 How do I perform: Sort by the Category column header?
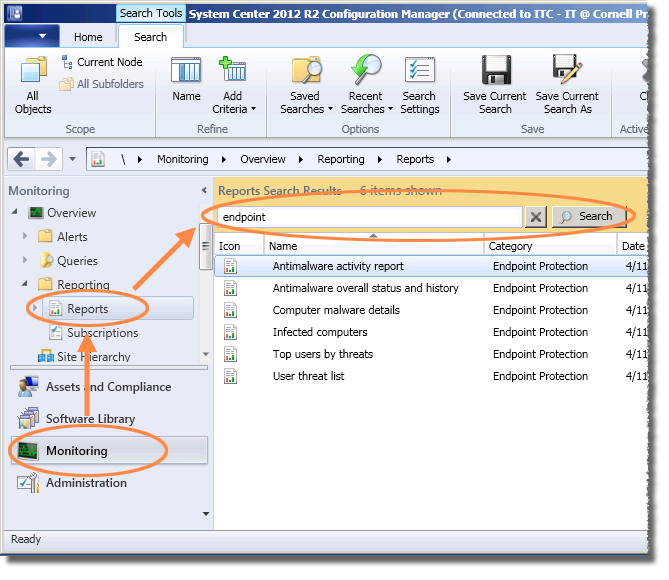[x=551, y=246]
